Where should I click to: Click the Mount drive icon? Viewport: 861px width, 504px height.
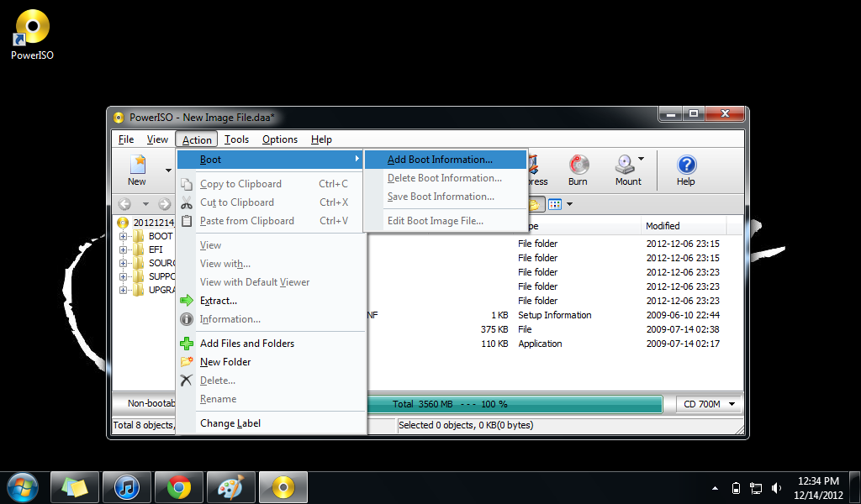point(624,165)
